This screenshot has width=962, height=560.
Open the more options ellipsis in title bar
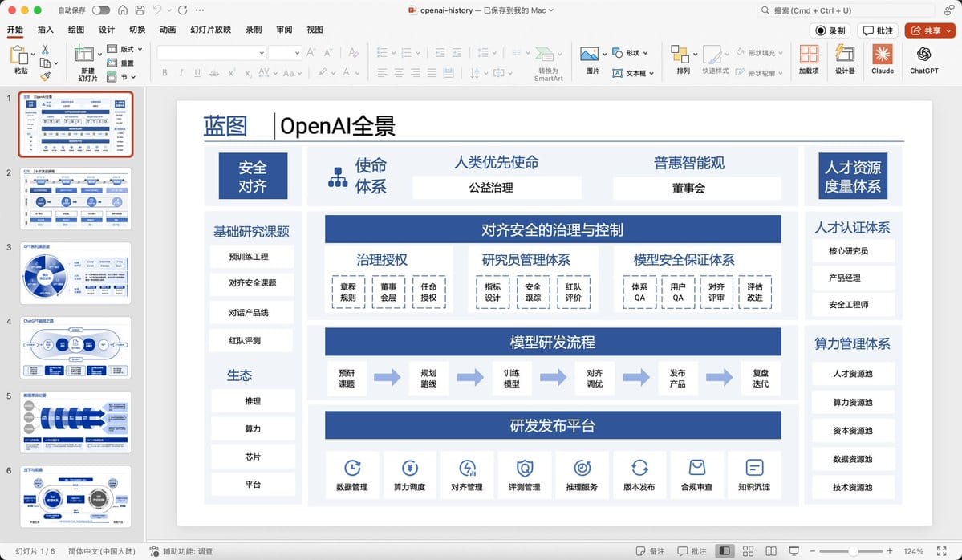point(200,10)
